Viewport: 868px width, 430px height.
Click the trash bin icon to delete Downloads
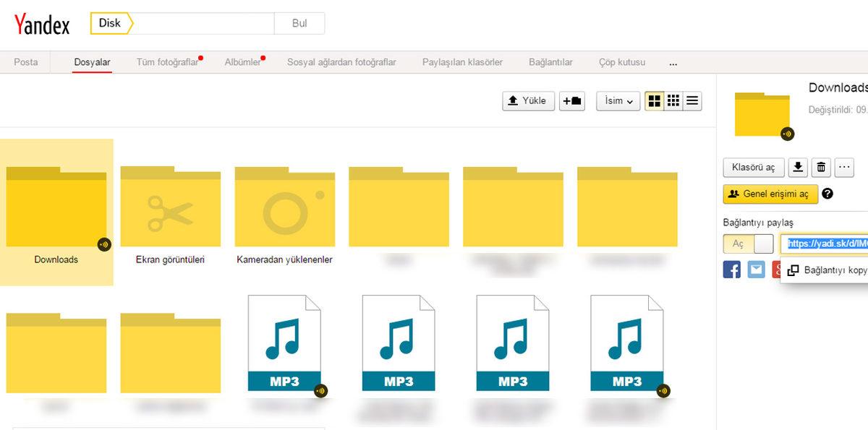click(x=821, y=167)
